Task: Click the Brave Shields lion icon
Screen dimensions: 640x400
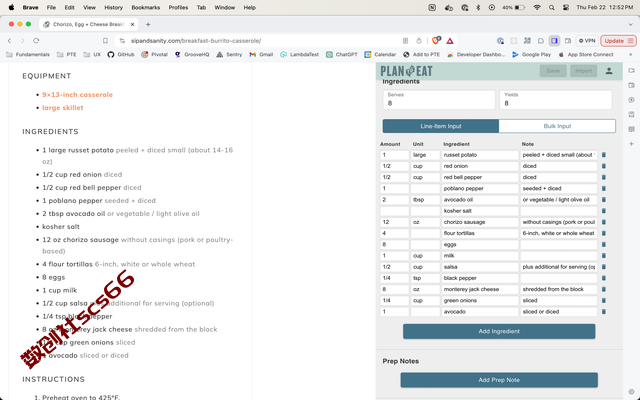Action: tap(436, 40)
